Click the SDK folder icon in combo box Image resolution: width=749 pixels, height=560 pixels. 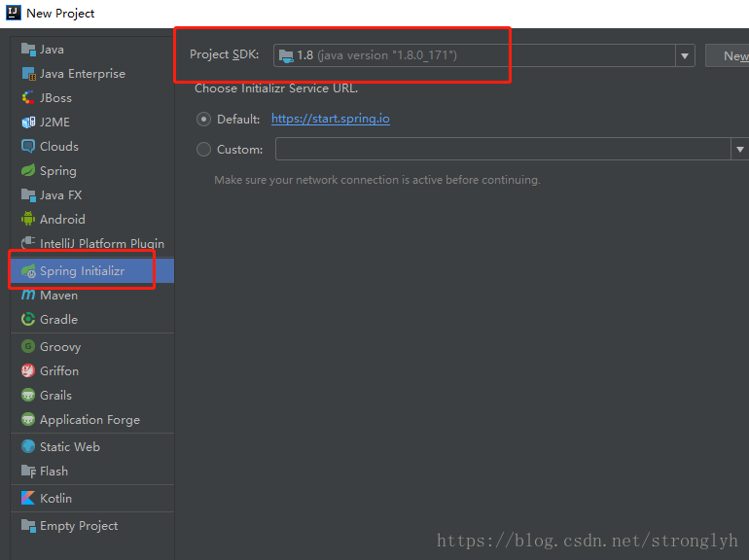(286, 55)
